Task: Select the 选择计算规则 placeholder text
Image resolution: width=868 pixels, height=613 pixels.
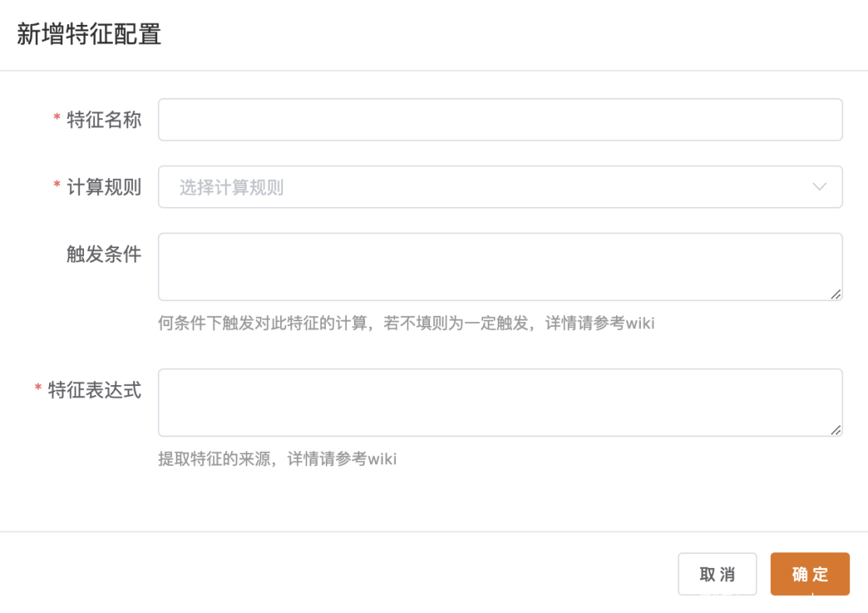Action: [231, 187]
